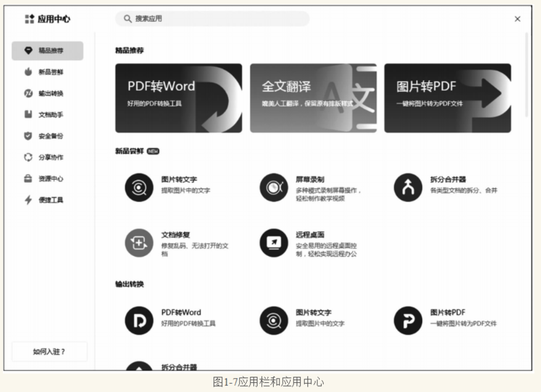Select the 新品尝鲜 flame icon in sidebar
The width and height of the screenshot is (541, 392).
click(28, 72)
